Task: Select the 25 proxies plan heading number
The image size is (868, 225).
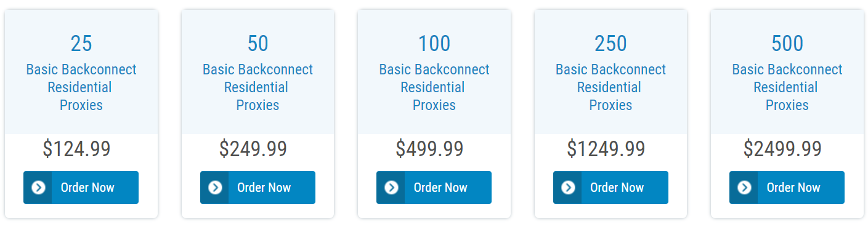Action: pos(81,44)
